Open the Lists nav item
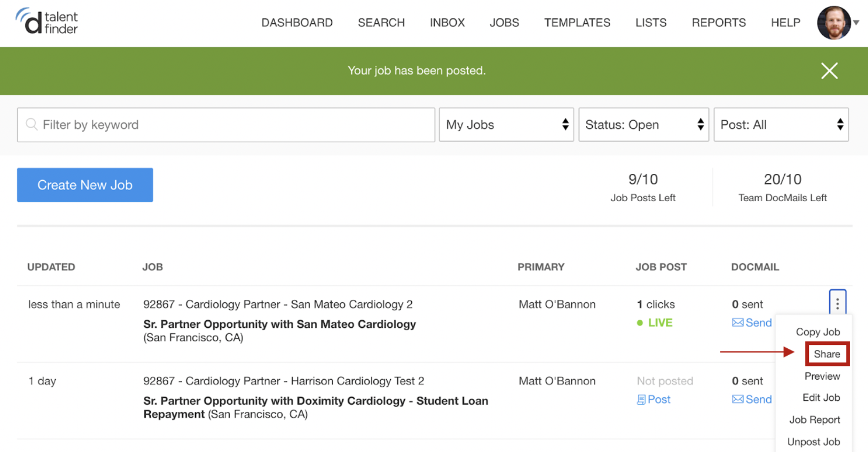The width and height of the screenshot is (868, 452). pos(651,23)
